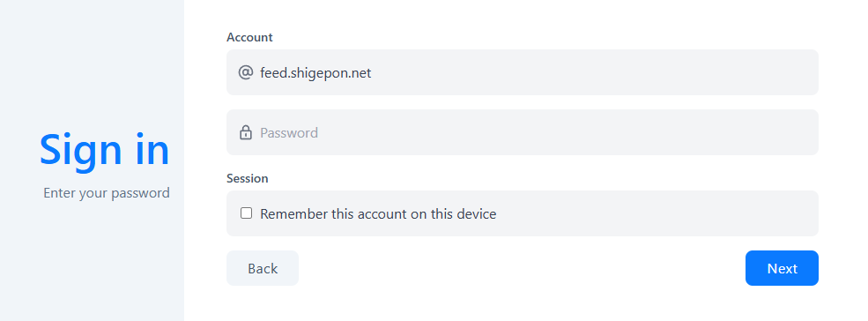868x321 pixels.
Task: Focus the Password input field
Action: [x=522, y=132]
